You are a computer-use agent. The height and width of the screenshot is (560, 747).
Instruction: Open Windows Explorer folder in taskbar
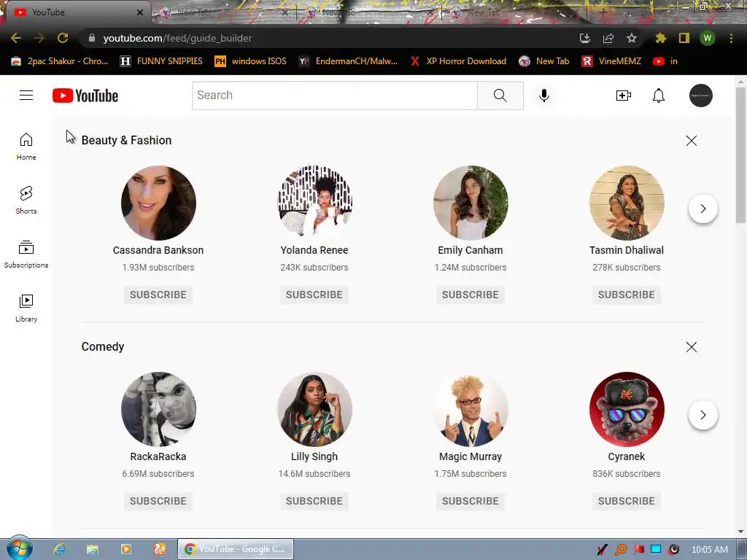click(93, 549)
